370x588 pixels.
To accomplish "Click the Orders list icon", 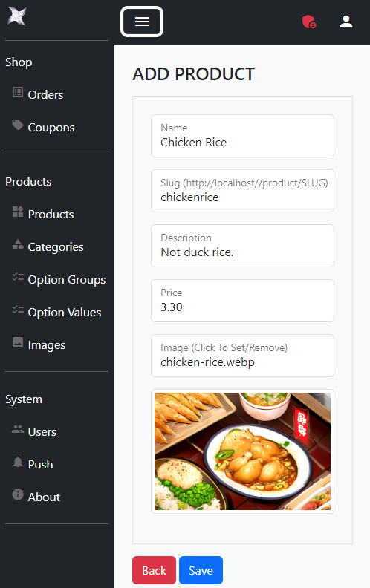I will click(18, 92).
